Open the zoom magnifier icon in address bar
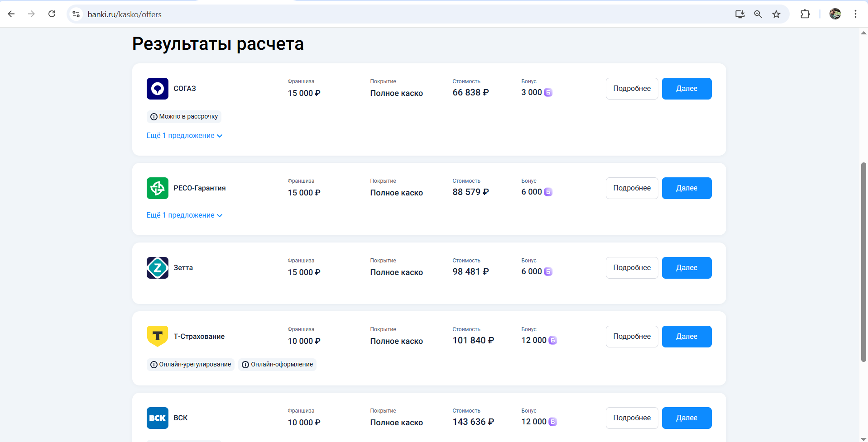The image size is (868, 442). point(758,14)
